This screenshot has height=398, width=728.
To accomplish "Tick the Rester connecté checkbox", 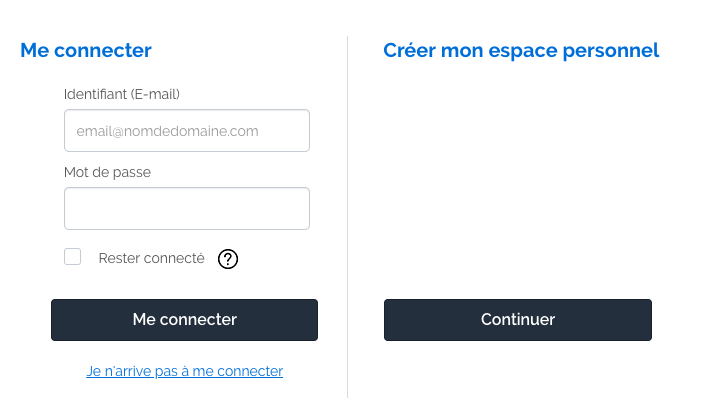I will click(72, 256).
